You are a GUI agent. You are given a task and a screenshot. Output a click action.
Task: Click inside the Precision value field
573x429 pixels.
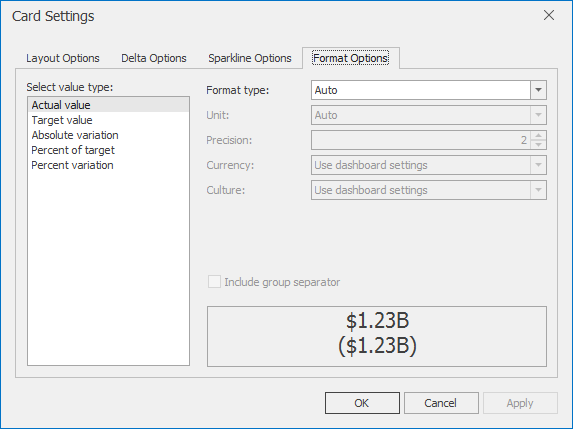(421, 140)
